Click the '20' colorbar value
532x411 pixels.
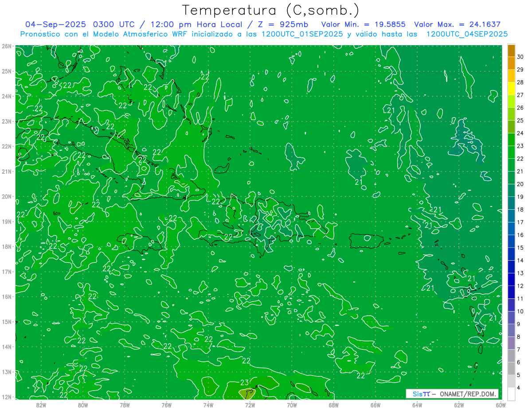pos(520,184)
